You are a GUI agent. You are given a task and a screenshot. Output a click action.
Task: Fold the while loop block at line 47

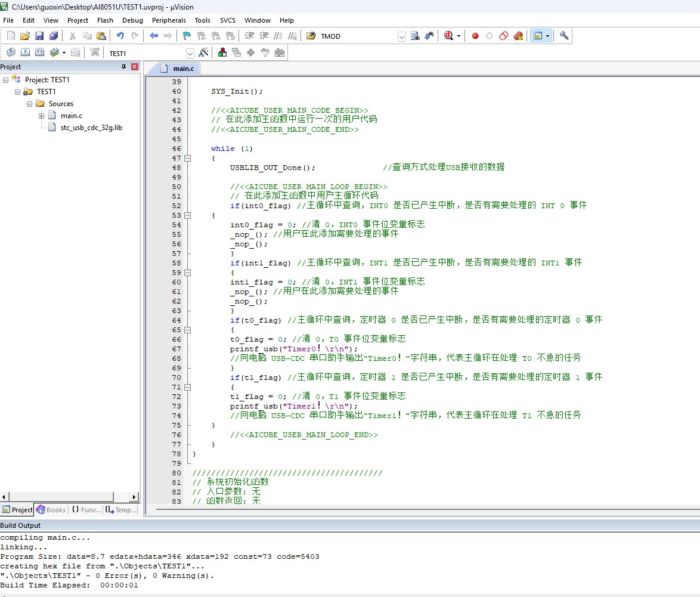(x=187, y=158)
